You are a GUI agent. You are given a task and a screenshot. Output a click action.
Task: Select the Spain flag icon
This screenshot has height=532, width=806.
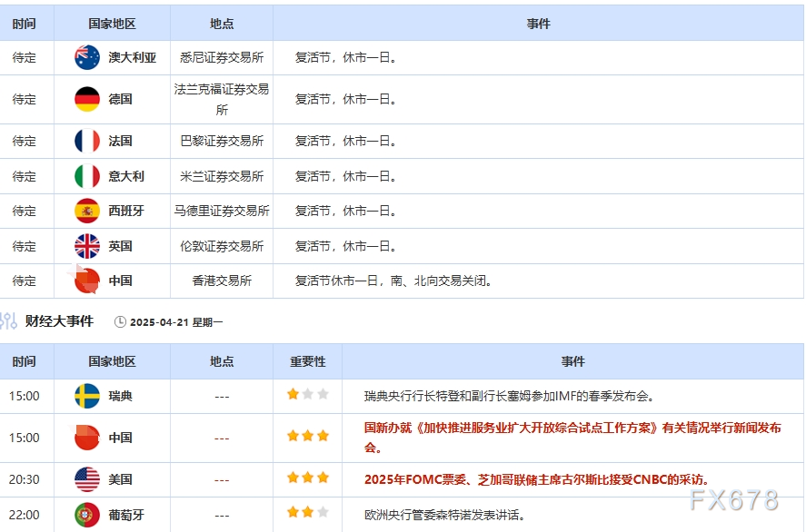[x=85, y=211]
